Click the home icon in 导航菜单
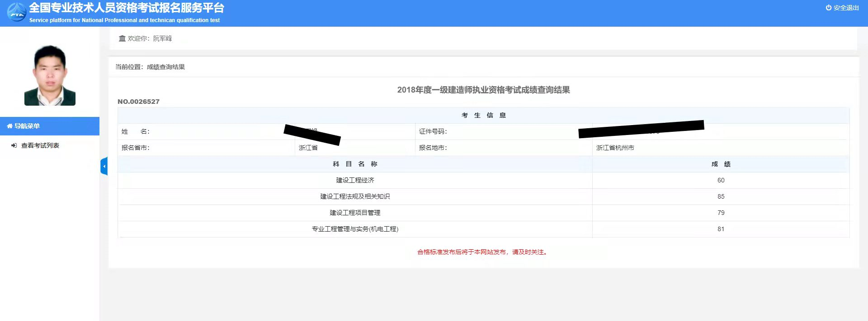868x321 pixels. (9, 126)
